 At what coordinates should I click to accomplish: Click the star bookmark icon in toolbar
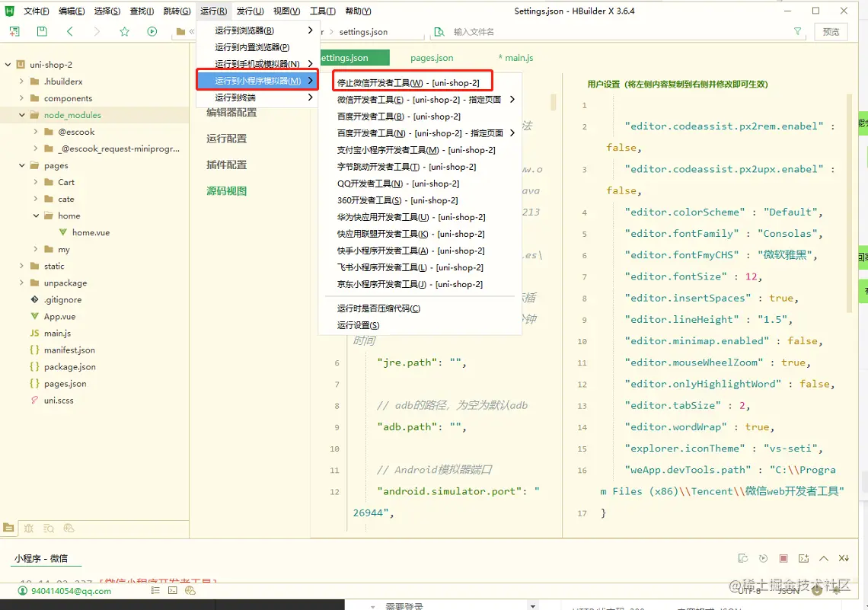(125, 31)
